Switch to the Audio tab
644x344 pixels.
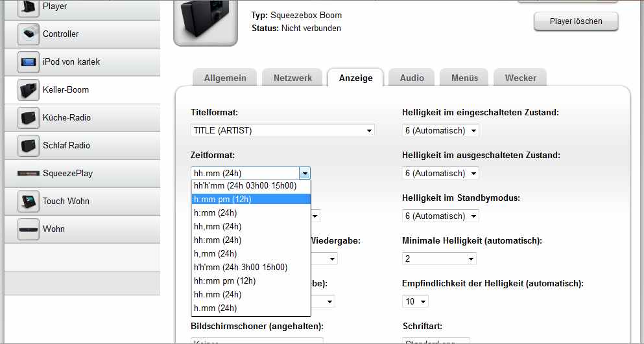click(412, 78)
